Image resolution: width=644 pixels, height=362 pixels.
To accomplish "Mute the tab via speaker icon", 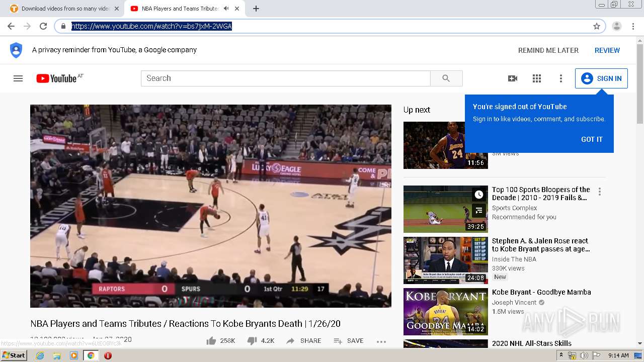I will click(x=226, y=9).
